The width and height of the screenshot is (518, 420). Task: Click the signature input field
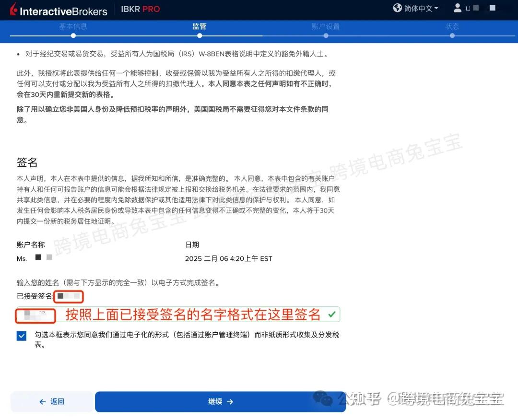[35, 315]
